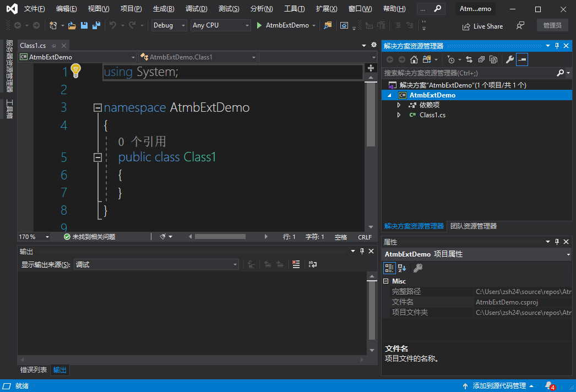Click Collapse All icon in Solution Explorer

481,59
